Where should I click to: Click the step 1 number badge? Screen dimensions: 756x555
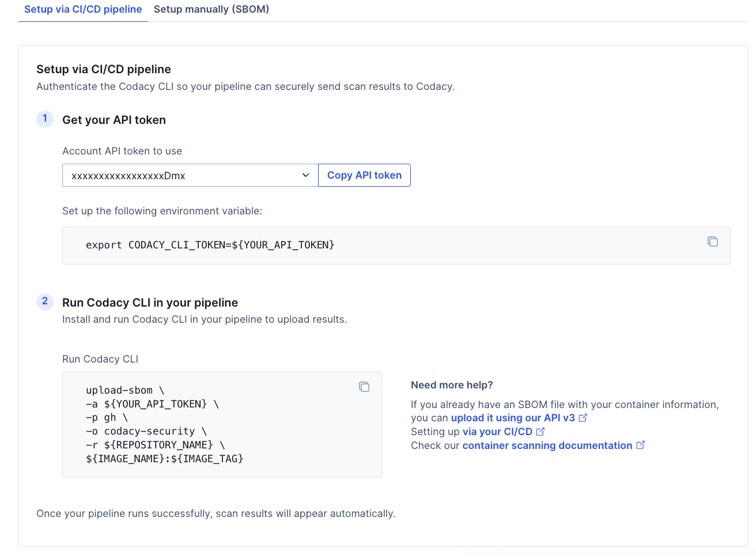pyautogui.click(x=44, y=119)
